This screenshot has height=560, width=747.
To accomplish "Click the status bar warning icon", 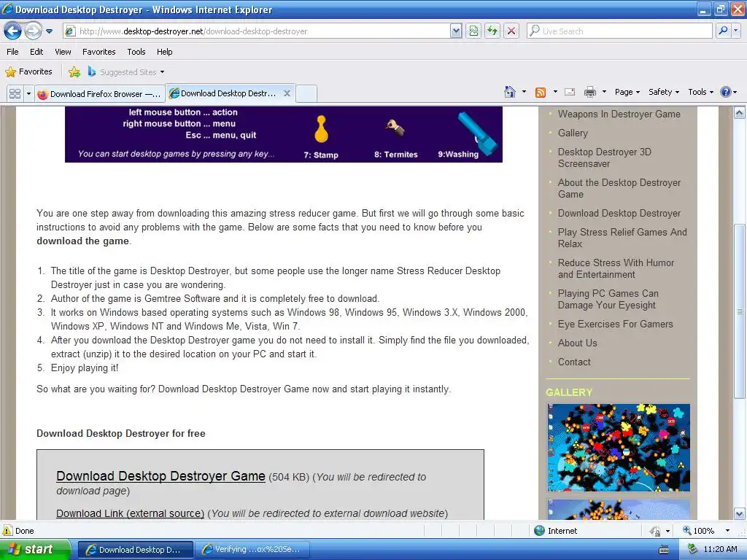I will [7, 531].
